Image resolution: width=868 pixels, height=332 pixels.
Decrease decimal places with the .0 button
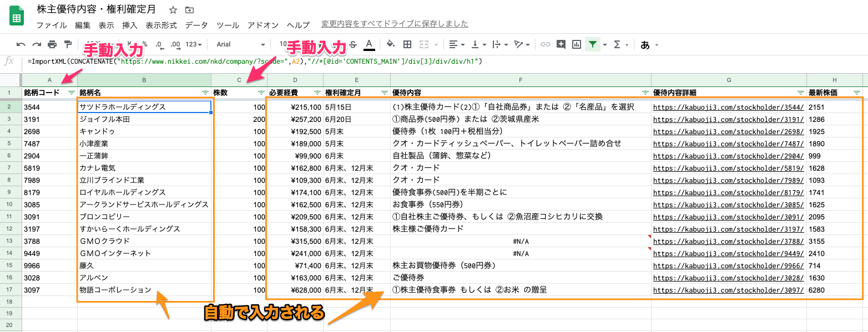(x=159, y=44)
